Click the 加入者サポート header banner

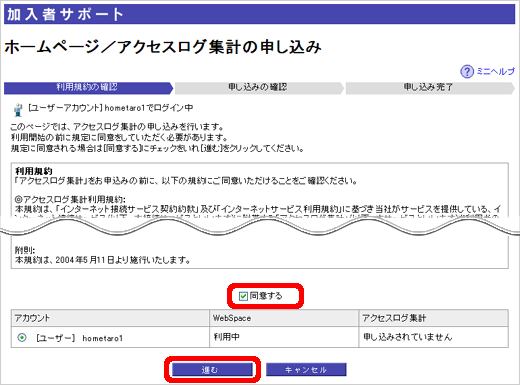[x=259, y=14]
